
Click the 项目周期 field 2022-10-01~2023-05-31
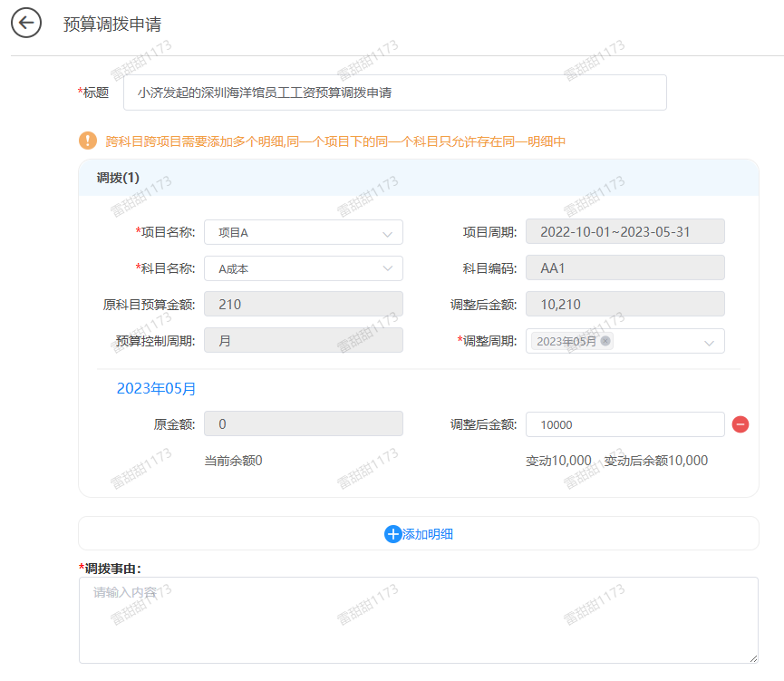[x=625, y=231]
